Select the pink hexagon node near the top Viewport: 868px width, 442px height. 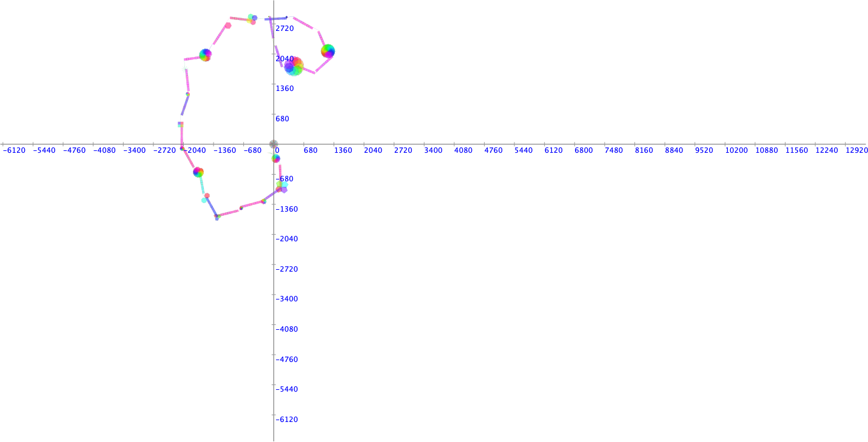(228, 25)
